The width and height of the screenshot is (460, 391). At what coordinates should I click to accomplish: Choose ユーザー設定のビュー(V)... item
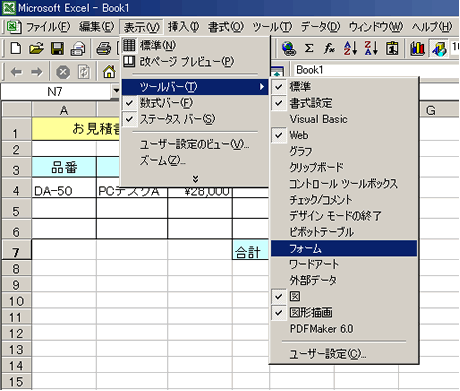tap(194, 144)
